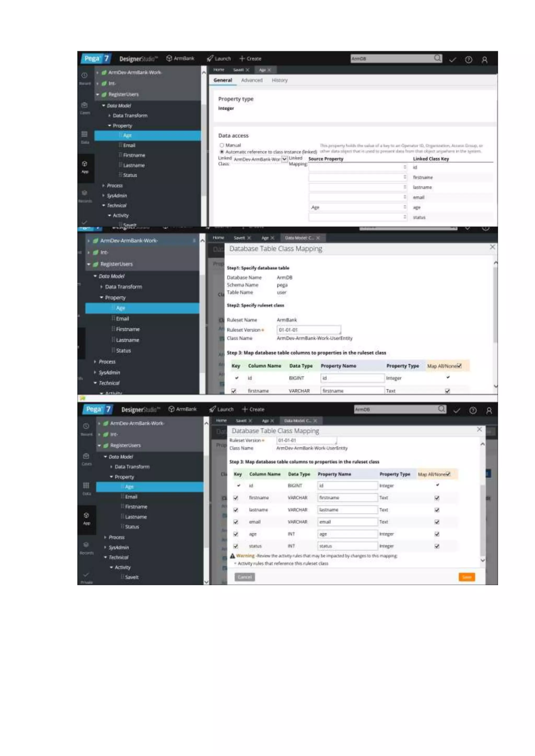Select Automatic reference to class instance radio
The image size is (535, 756).
(222, 152)
